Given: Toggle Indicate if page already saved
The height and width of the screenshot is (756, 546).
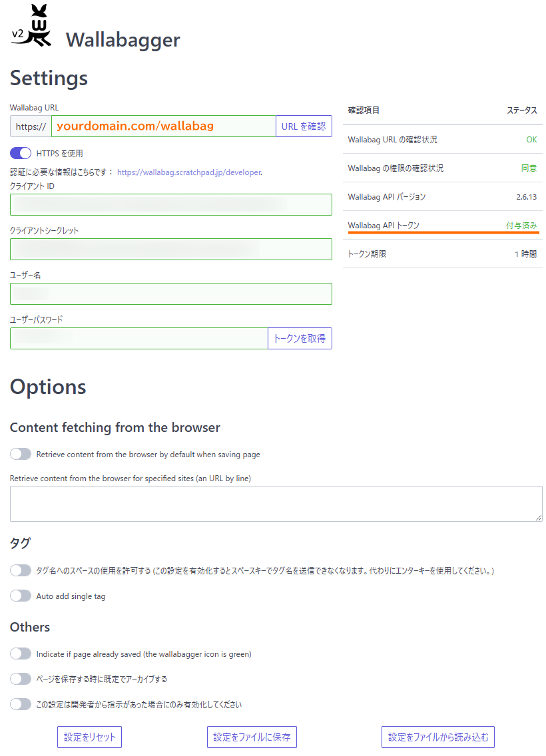Looking at the screenshot, I should click(x=21, y=654).
